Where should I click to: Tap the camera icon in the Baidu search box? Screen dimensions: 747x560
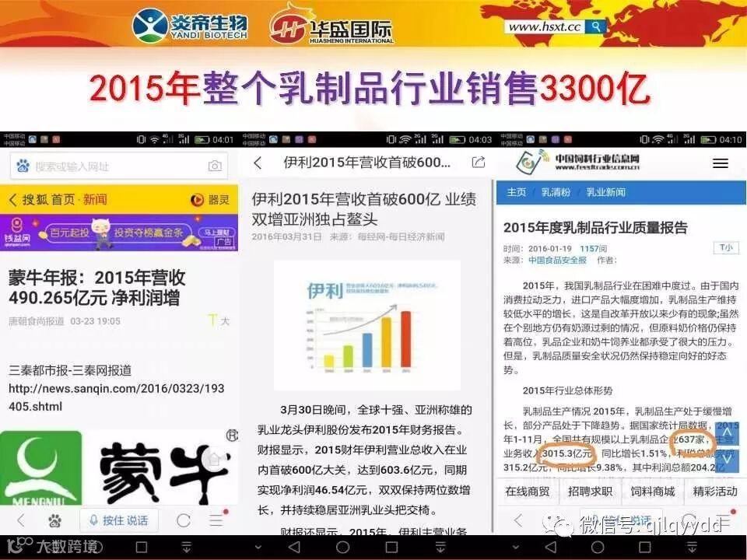pos(215,166)
